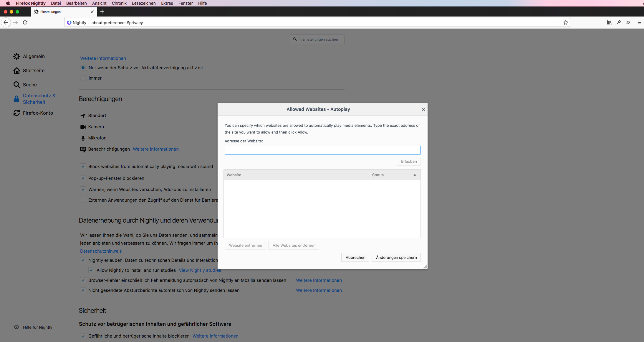Sort by the Status column arrow
The width and height of the screenshot is (644, 342).
click(415, 175)
